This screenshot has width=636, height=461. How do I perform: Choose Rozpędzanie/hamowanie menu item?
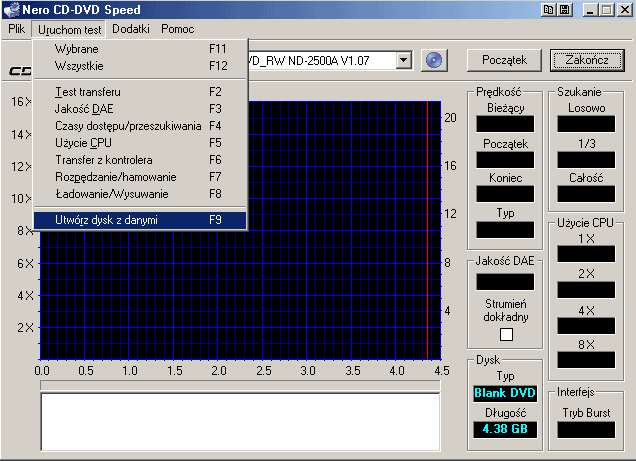[140, 177]
